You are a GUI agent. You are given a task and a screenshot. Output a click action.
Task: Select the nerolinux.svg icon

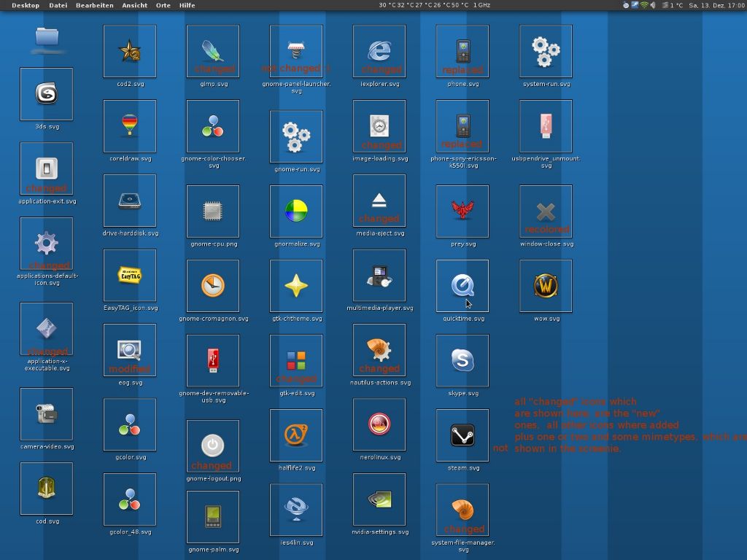(x=379, y=425)
